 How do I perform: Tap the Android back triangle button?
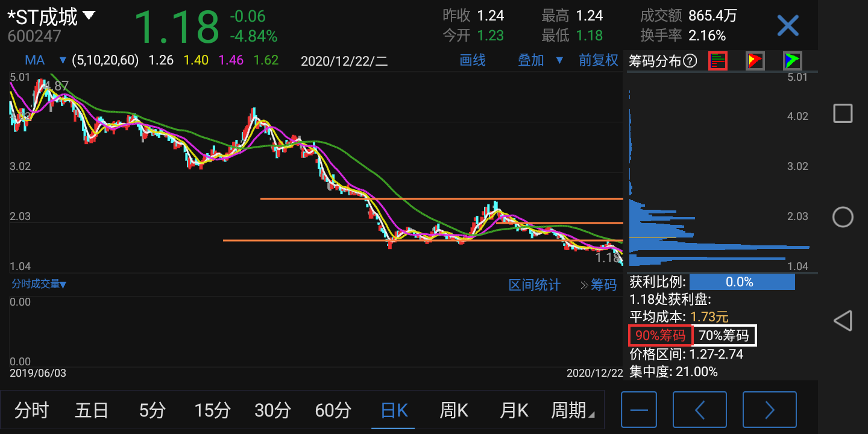coord(843,321)
